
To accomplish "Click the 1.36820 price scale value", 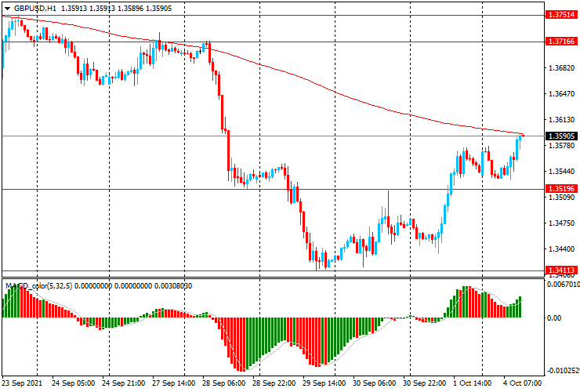I will [x=561, y=68].
